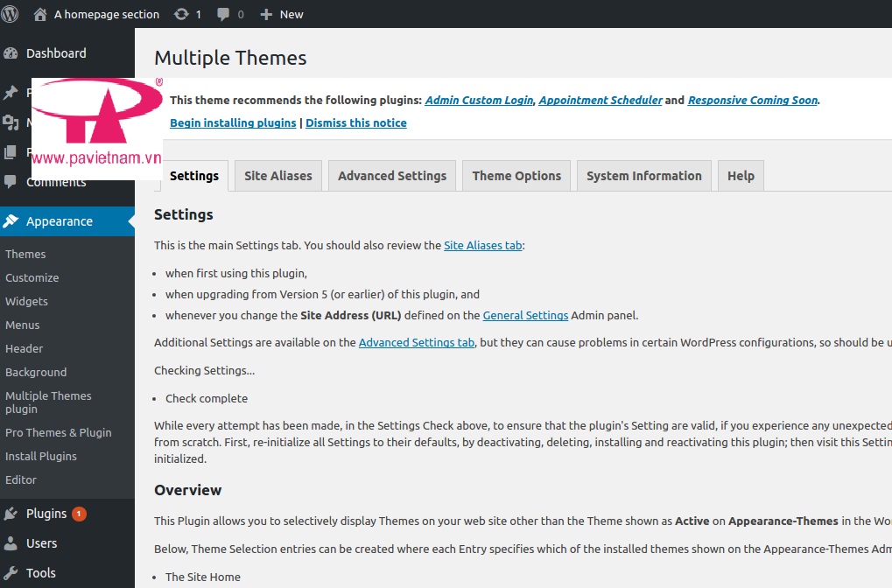Click the site name A homepage section

(107, 14)
